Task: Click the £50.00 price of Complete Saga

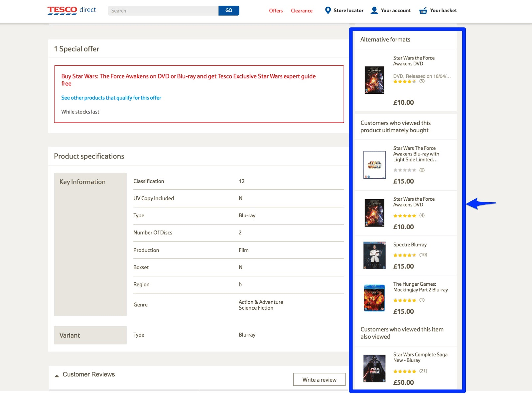Action: 403,382
